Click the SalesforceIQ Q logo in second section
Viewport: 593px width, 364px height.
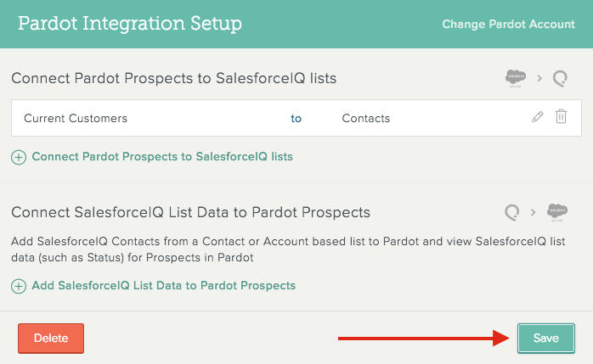pyautogui.click(x=512, y=212)
